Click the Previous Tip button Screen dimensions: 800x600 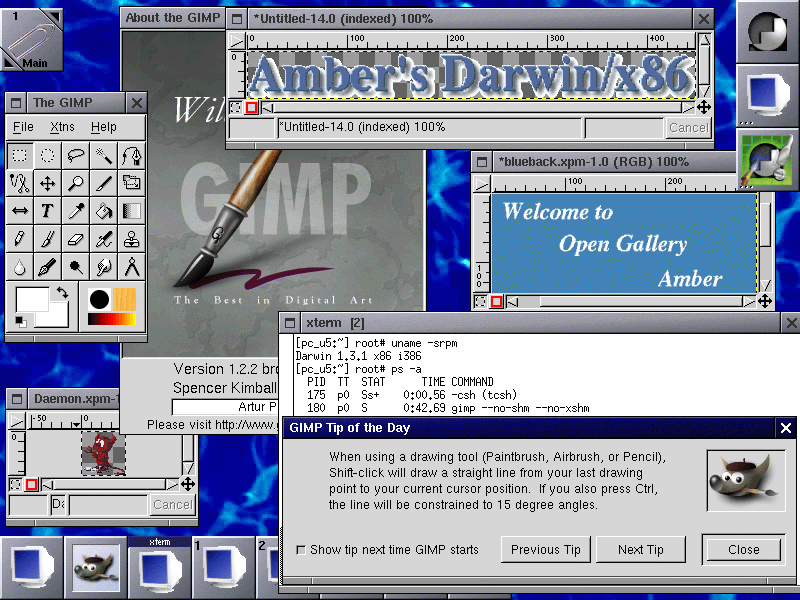545,549
